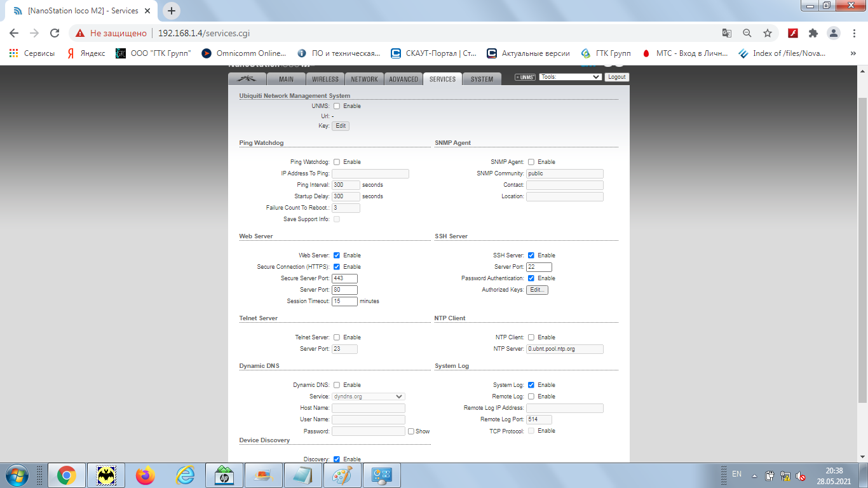
Task: Launch Firefox from the taskbar
Action: (146, 475)
